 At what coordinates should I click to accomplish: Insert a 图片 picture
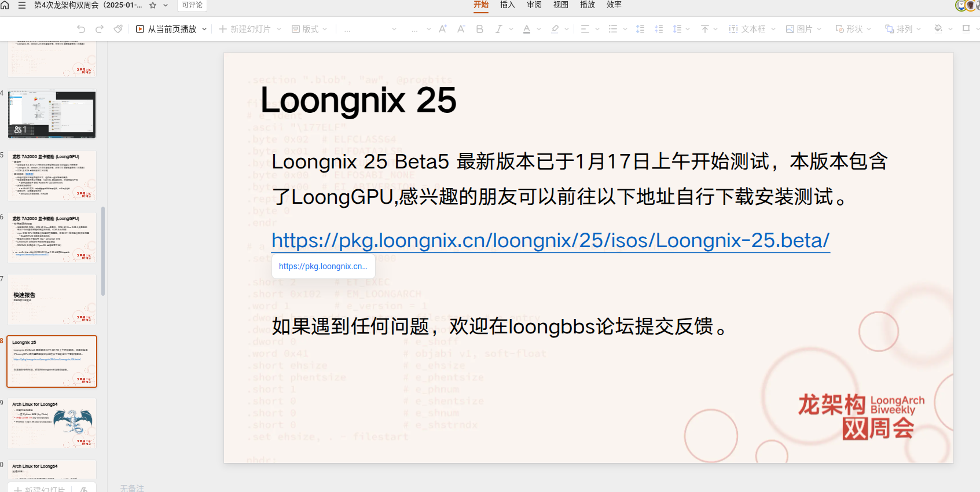[799, 29]
